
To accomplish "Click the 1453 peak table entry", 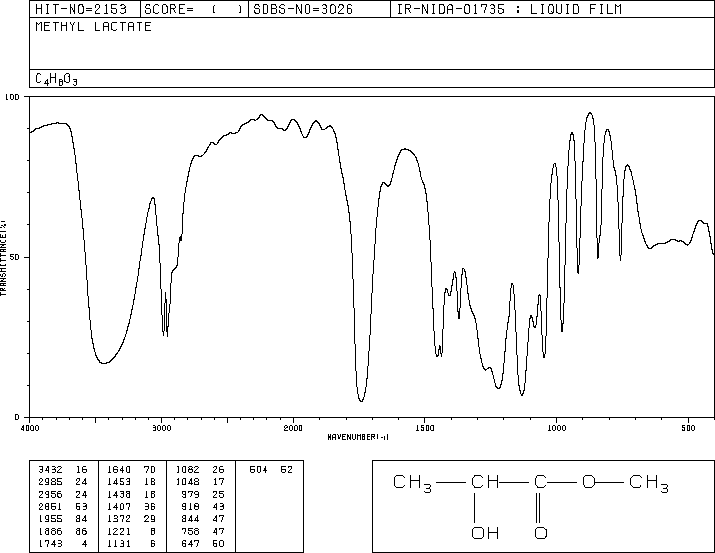I will [x=119, y=482].
